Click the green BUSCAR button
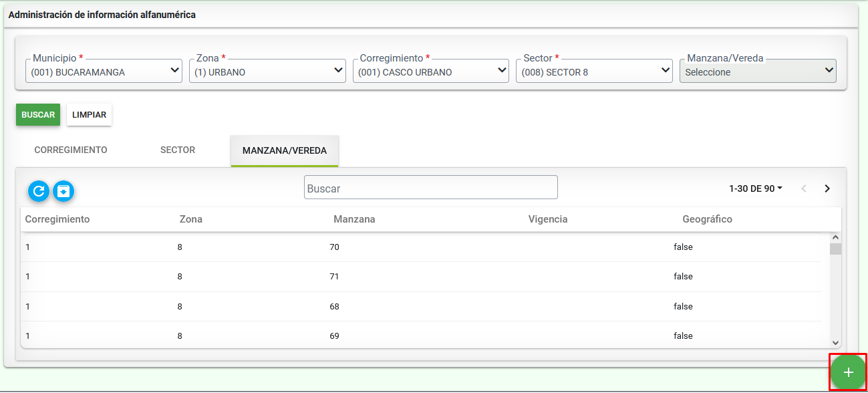The height and width of the screenshot is (393, 868). click(x=38, y=115)
